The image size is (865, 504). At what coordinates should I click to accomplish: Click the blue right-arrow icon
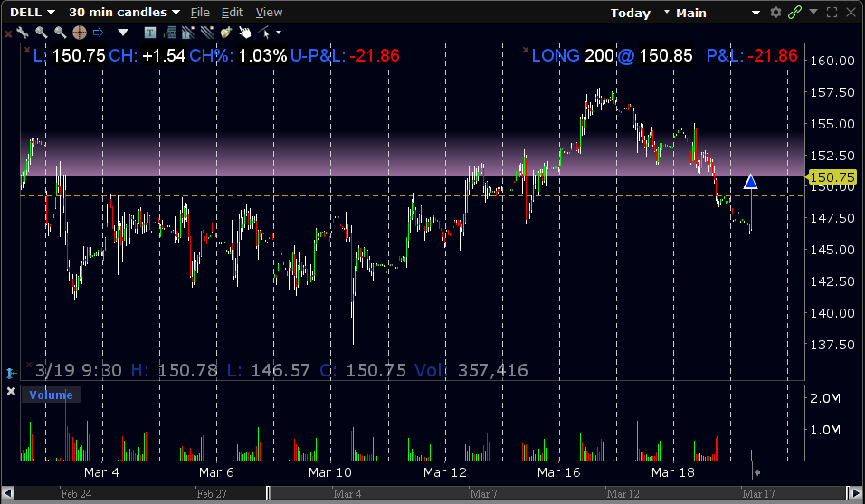click(99, 33)
